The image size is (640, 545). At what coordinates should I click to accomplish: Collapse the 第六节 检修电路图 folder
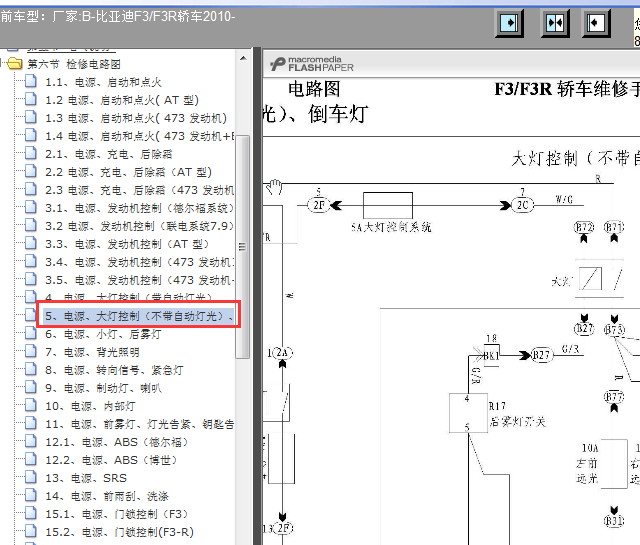(x=2, y=64)
